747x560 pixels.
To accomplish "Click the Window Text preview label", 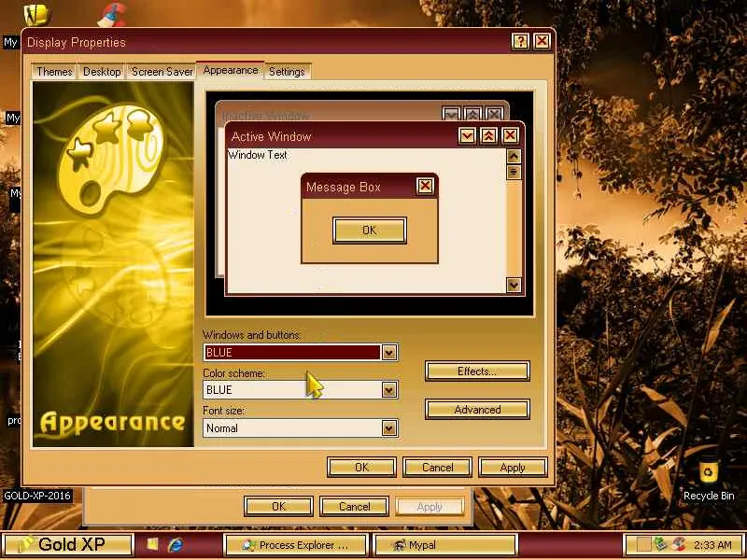I will (258, 155).
